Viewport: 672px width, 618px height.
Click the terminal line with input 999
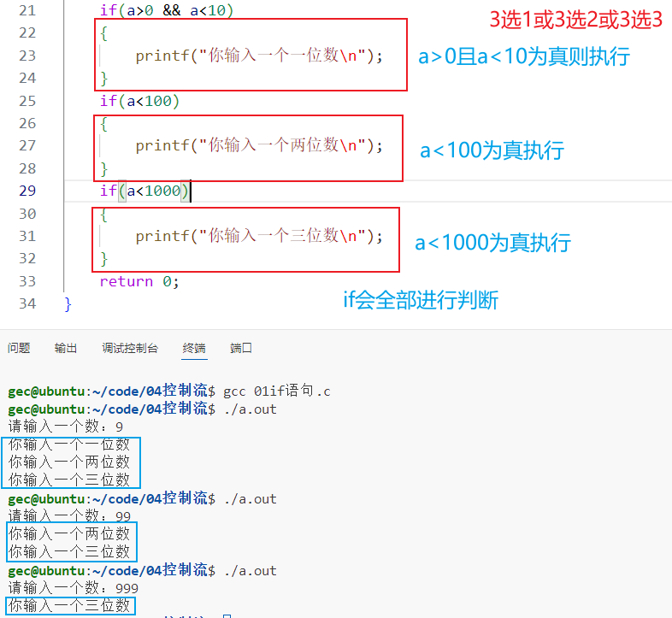pos(74,588)
